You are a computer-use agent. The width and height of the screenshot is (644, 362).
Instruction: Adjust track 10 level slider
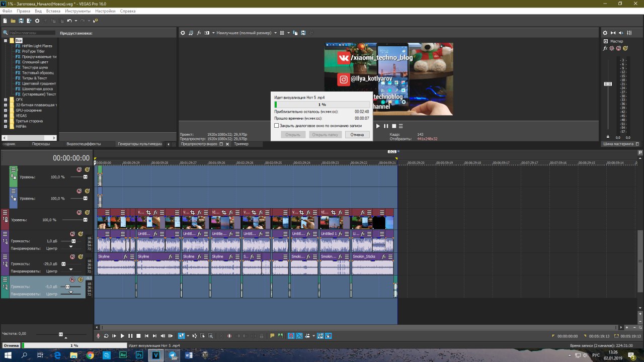coord(85,220)
